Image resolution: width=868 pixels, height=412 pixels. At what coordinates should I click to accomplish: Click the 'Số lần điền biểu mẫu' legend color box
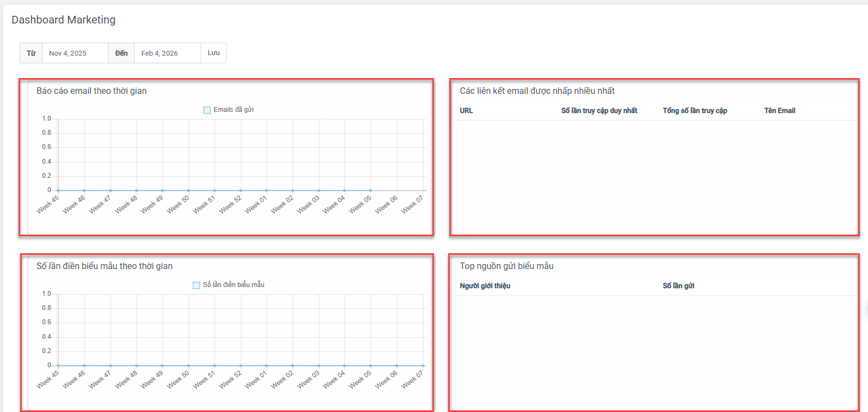pos(196,285)
